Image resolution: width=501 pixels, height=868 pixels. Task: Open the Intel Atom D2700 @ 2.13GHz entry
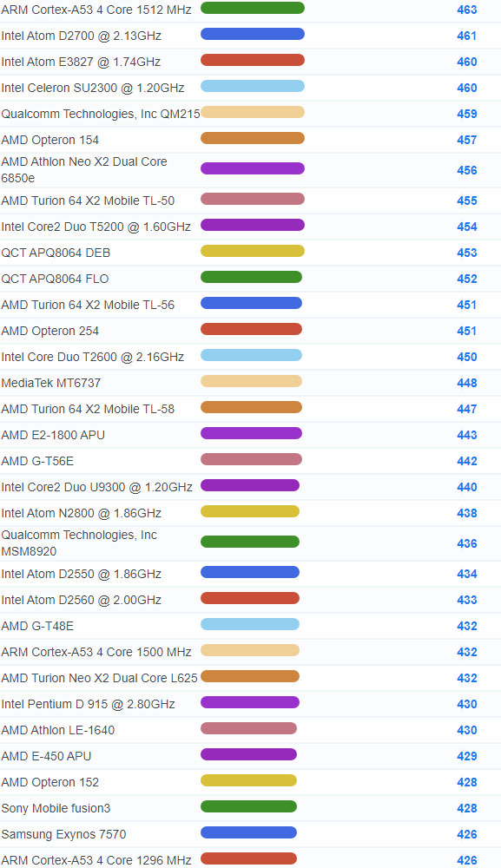[x=82, y=36]
